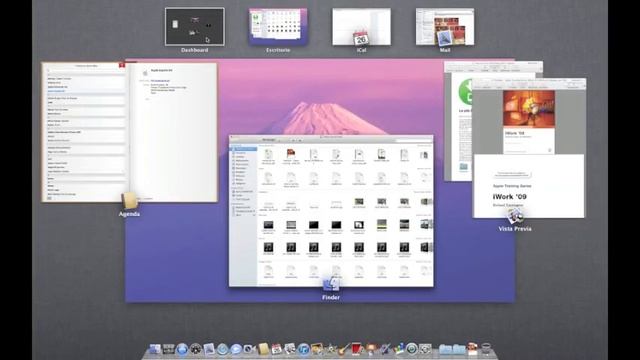Open the Trash in the Dock
Screen dimensions: 640x360
point(486,349)
